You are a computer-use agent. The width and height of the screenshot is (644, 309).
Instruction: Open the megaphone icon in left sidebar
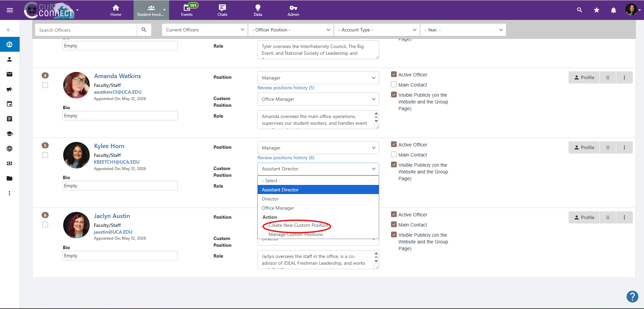[x=9, y=89]
